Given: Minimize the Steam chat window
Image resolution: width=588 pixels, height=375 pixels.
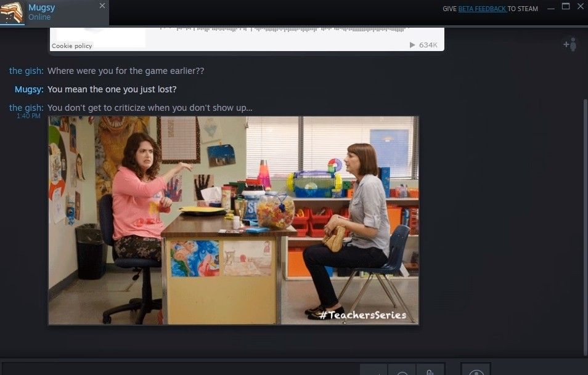Looking at the screenshot, I should [551, 8].
